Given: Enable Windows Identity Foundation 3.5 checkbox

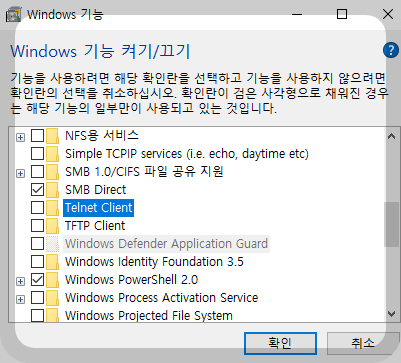Looking at the screenshot, I should tap(37, 262).
